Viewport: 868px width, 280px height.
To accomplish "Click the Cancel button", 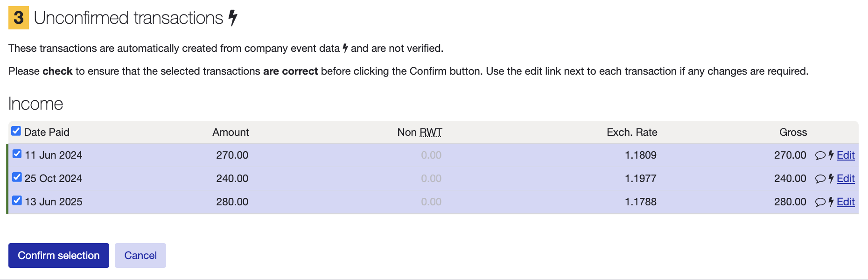I will pos(140,255).
